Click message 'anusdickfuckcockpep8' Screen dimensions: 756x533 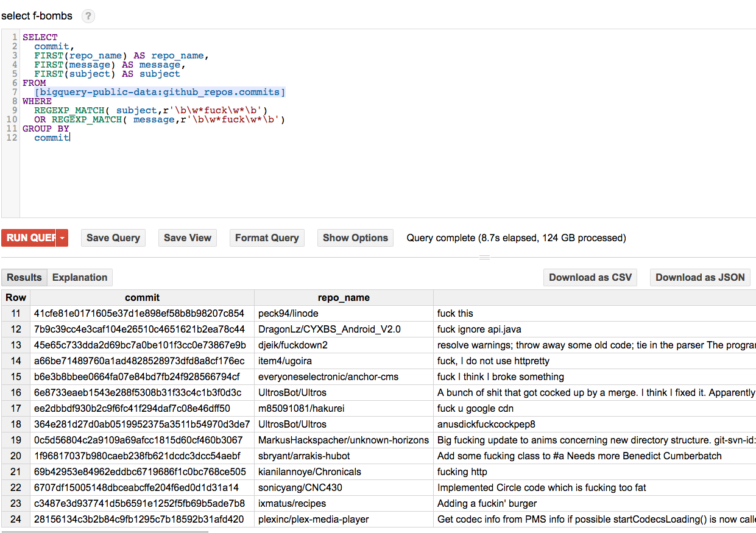click(x=486, y=424)
